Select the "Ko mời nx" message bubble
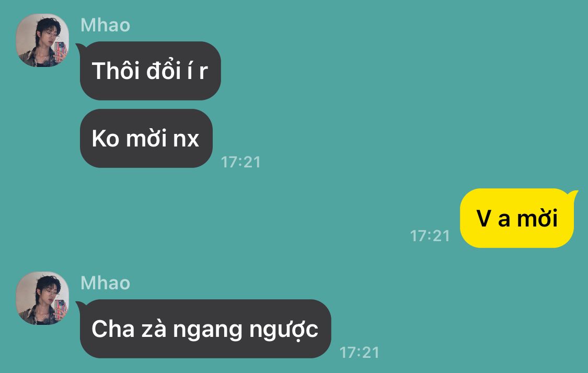588x373 pixels. point(146,139)
